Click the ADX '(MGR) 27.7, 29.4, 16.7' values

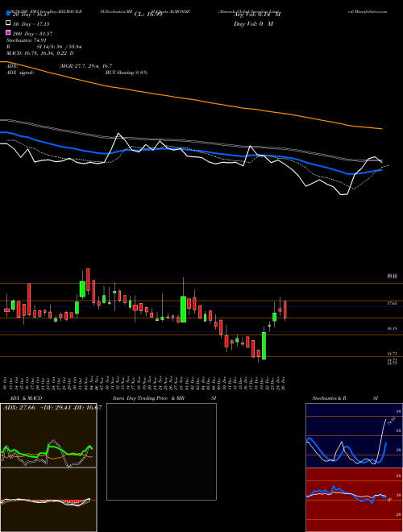85,66
